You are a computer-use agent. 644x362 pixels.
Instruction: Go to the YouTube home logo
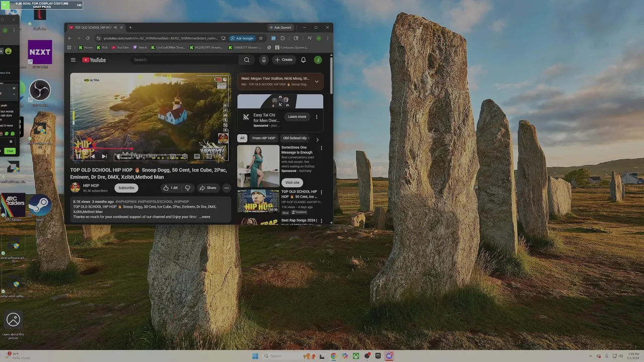click(94, 60)
